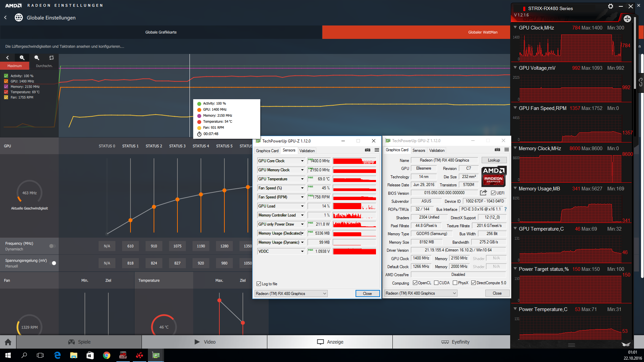This screenshot has height=362, width=644.
Task: Click the screenshot camera icon in GPU-Z Sensors
Action: click(368, 150)
